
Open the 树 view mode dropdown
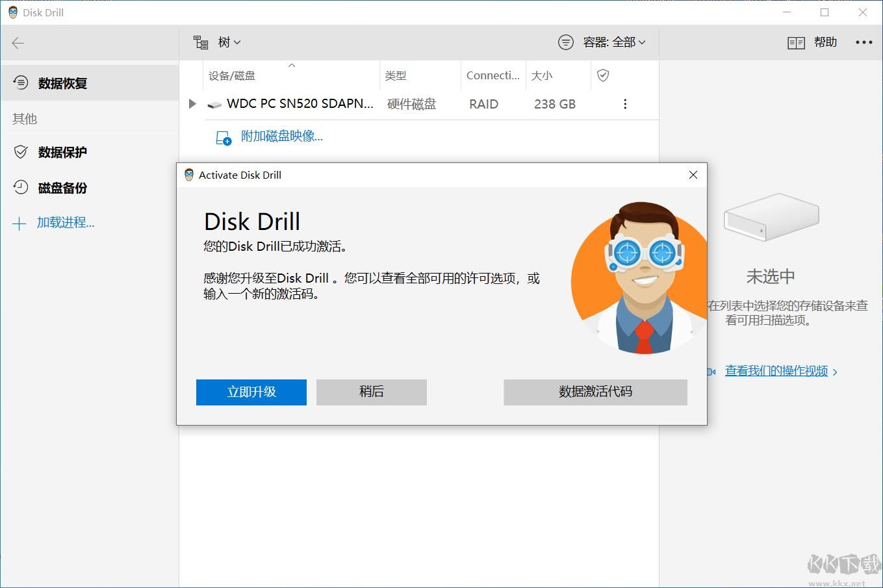229,42
